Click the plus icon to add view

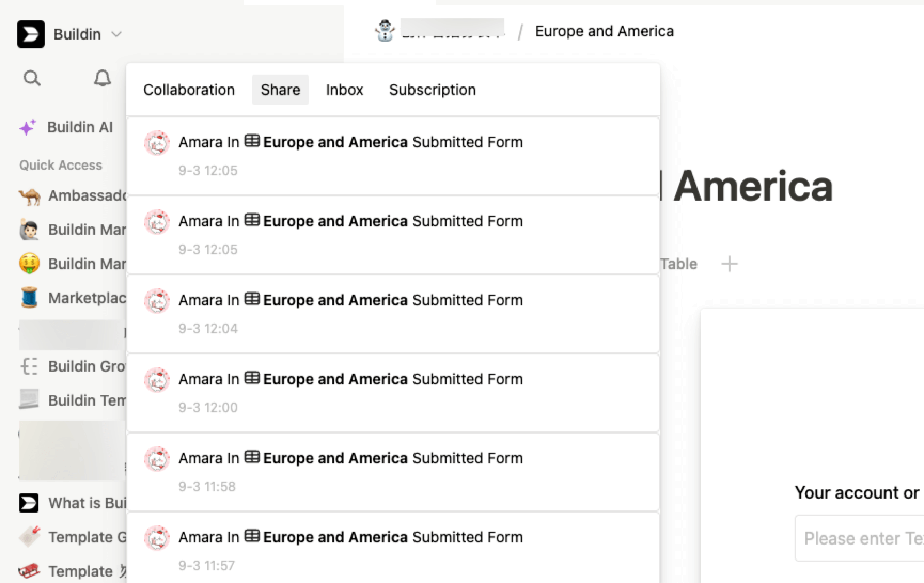tap(729, 264)
